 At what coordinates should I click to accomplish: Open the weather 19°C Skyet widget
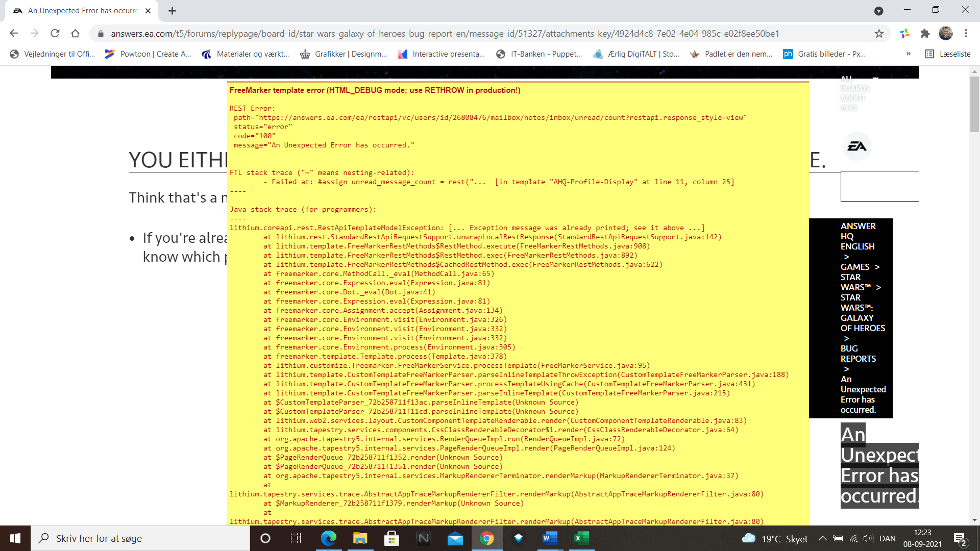(x=774, y=539)
